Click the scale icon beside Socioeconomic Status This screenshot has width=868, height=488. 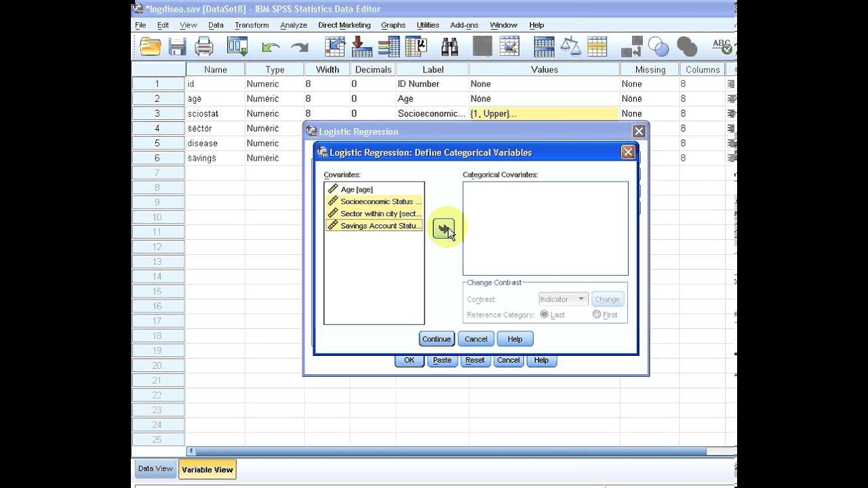(x=332, y=201)
